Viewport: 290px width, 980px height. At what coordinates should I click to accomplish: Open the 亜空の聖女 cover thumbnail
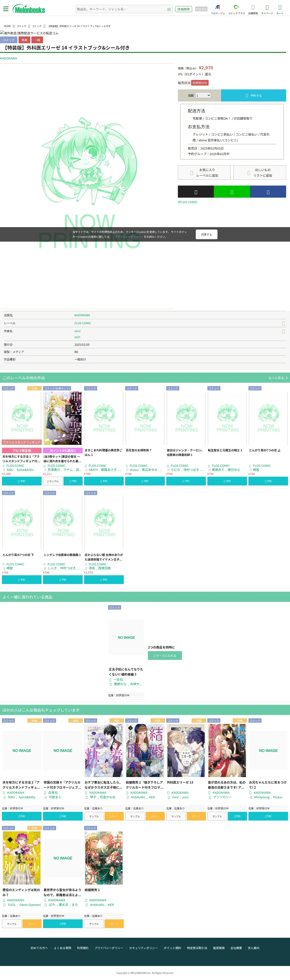(63, 418)
